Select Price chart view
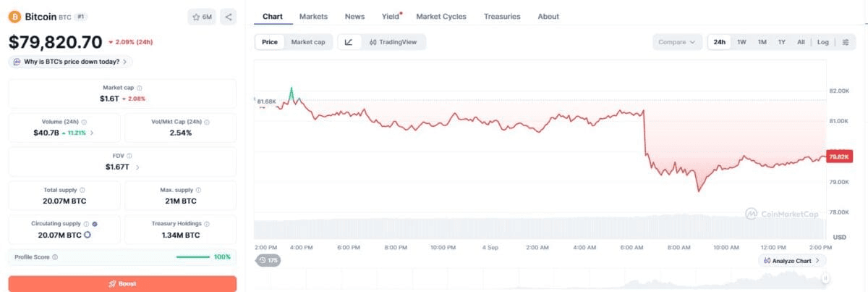The height and width of the screenshot is (292, 868). (x=270, y=42)
